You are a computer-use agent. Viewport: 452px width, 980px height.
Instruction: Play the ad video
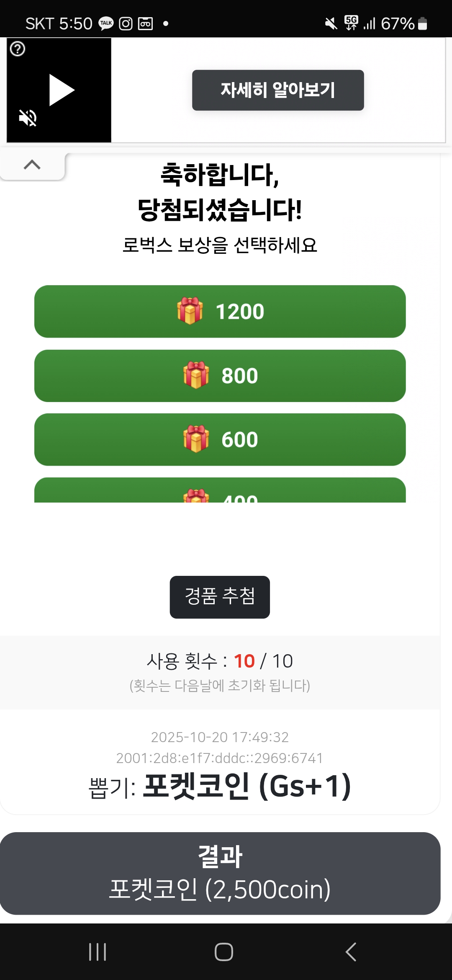61,90
